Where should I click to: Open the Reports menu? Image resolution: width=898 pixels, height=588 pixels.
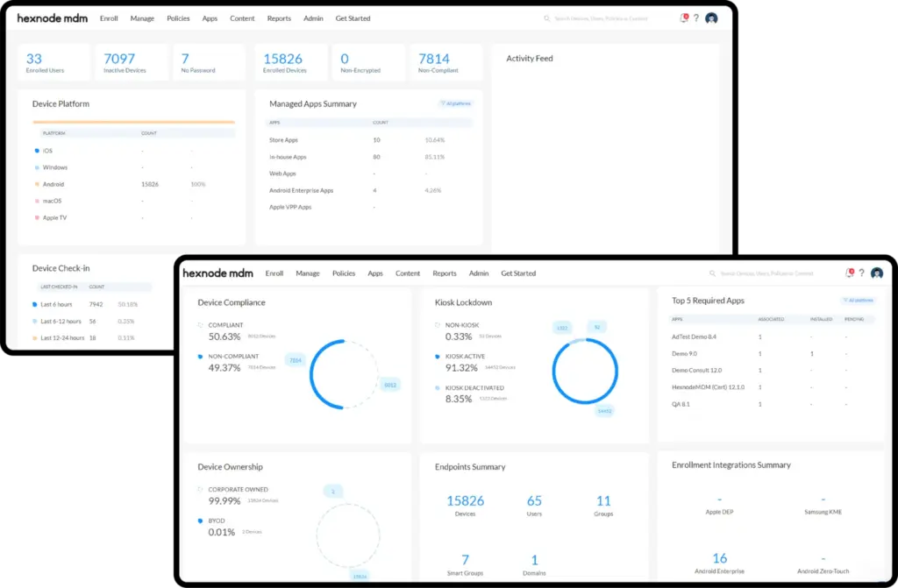click(445, 273)
